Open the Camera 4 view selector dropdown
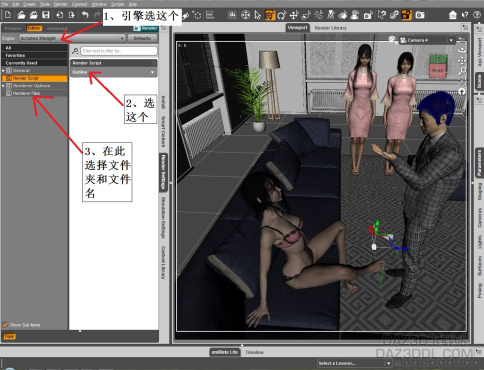Image resolution: width=484 pixels, height=370 pixels. pyautogui.click(x=427, y=40)
